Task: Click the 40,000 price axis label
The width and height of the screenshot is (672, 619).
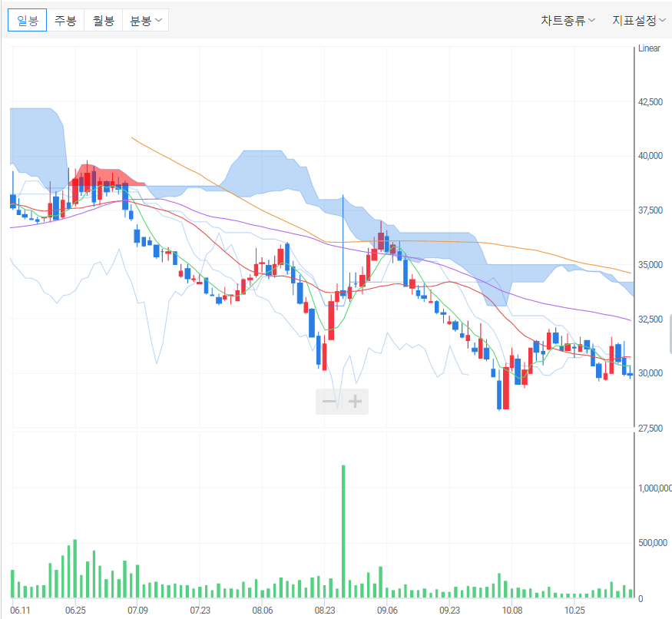Action: [650, 156]
